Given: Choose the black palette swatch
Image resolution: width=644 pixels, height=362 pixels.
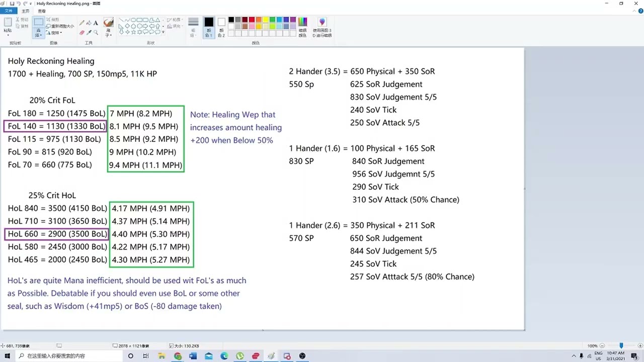Looking at the screenshot, I should [x=231, y=20].
